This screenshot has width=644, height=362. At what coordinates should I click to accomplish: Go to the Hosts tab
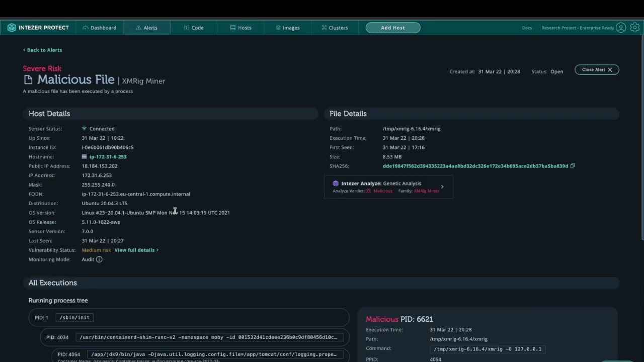point(240,28)
